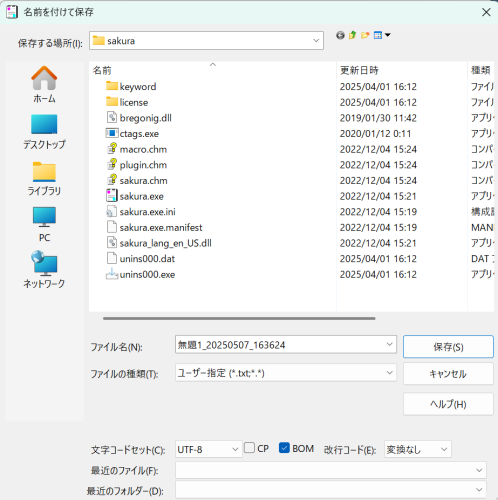Click the sakura.exe.ini file icon
This screenshot has width=498, height=500.
112,212
